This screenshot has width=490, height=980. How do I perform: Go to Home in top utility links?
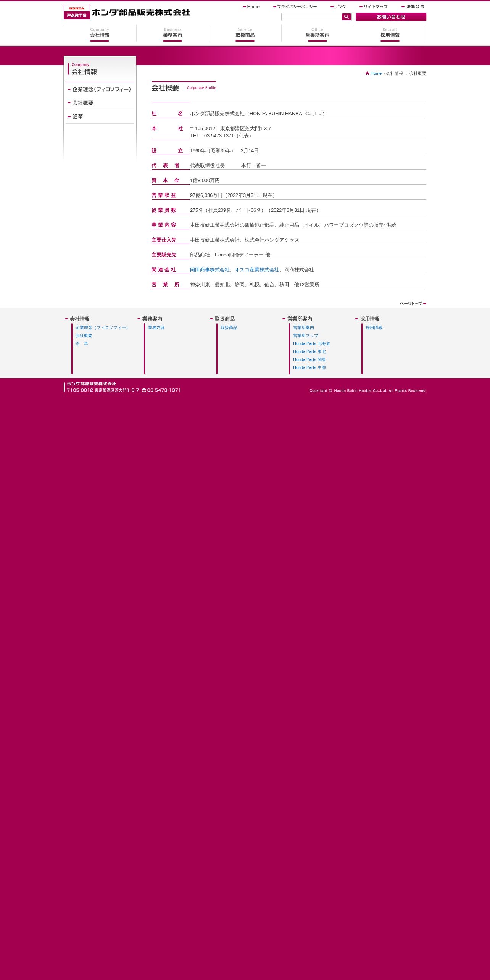251,7
